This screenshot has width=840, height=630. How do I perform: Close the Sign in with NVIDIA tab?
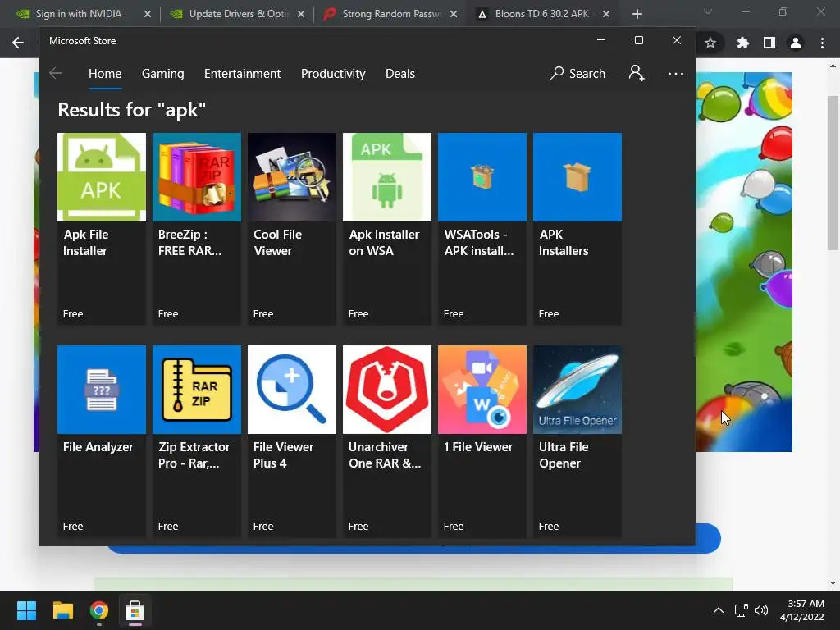click(x=148, y=14)
